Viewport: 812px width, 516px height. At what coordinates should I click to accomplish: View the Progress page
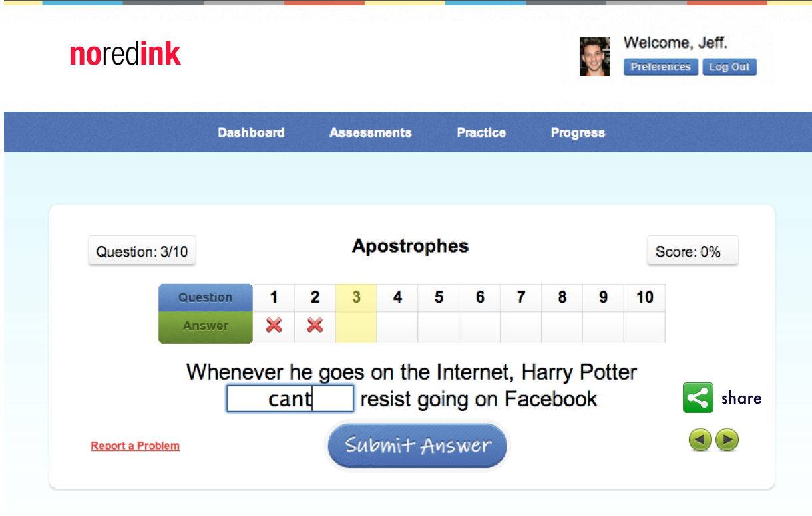click(x=578, y=132)
